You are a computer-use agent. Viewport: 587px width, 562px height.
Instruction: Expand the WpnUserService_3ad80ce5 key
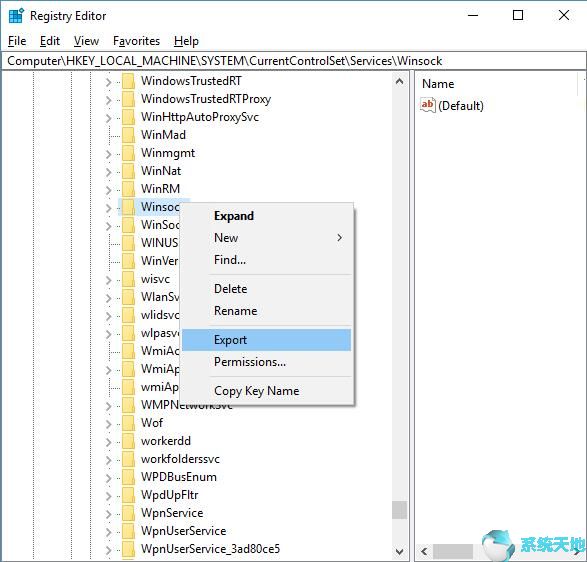[108, 550]
